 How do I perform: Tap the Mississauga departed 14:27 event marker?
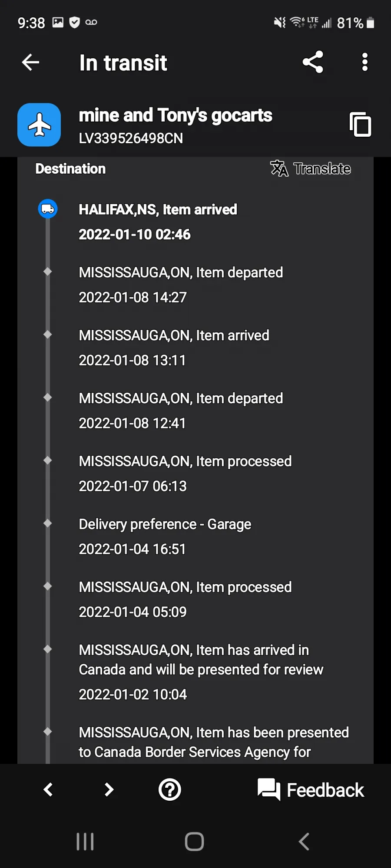[48, 272]
